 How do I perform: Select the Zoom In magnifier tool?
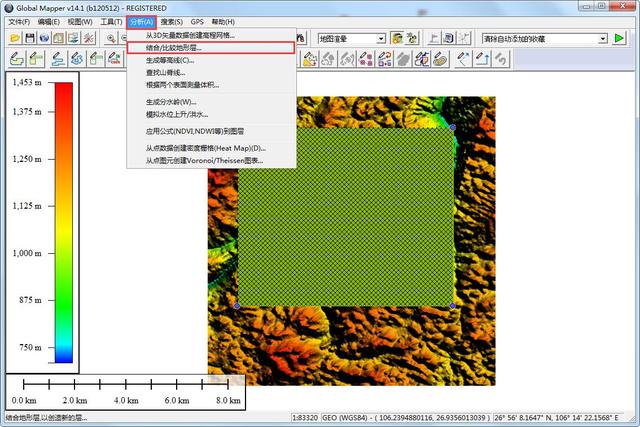click(111, 38)
